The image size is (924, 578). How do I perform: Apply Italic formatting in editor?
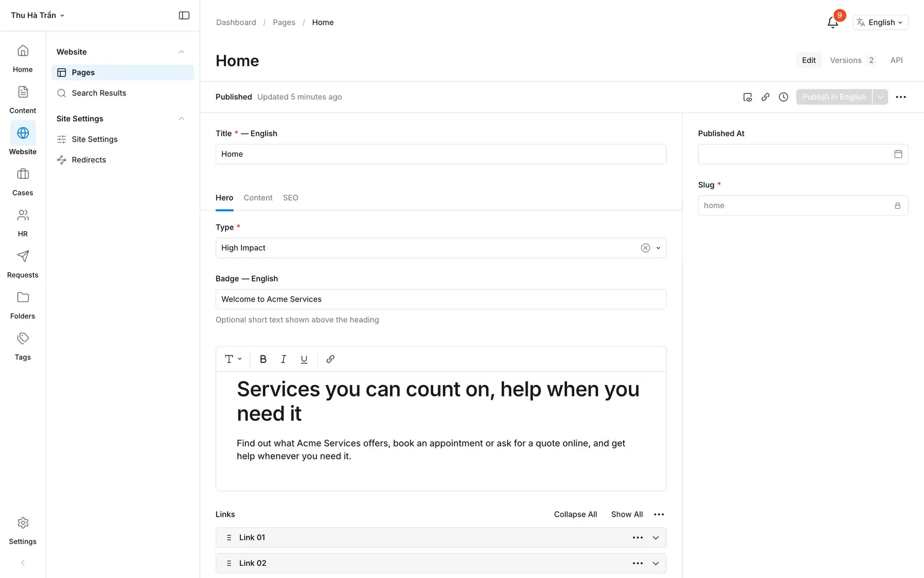[284, 359]
